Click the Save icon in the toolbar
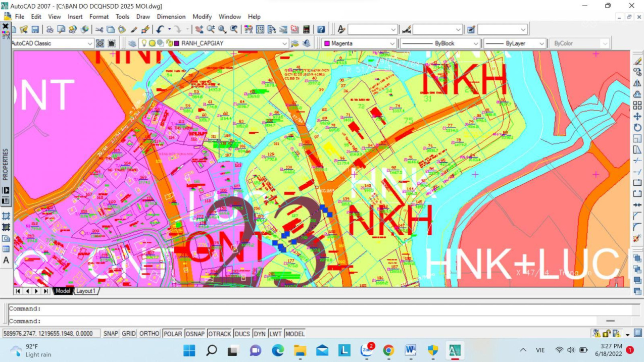The image size is (644, 362). click(35, 30)
